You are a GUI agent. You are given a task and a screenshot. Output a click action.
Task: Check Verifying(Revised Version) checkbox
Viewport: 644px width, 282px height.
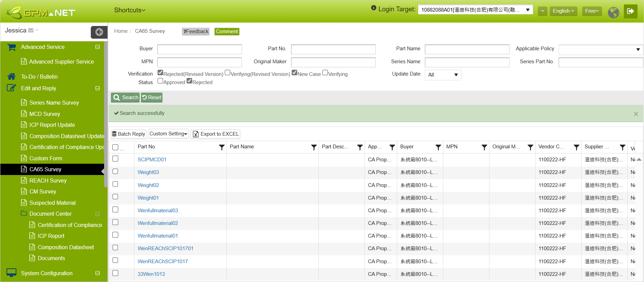(x=227, y=72)
